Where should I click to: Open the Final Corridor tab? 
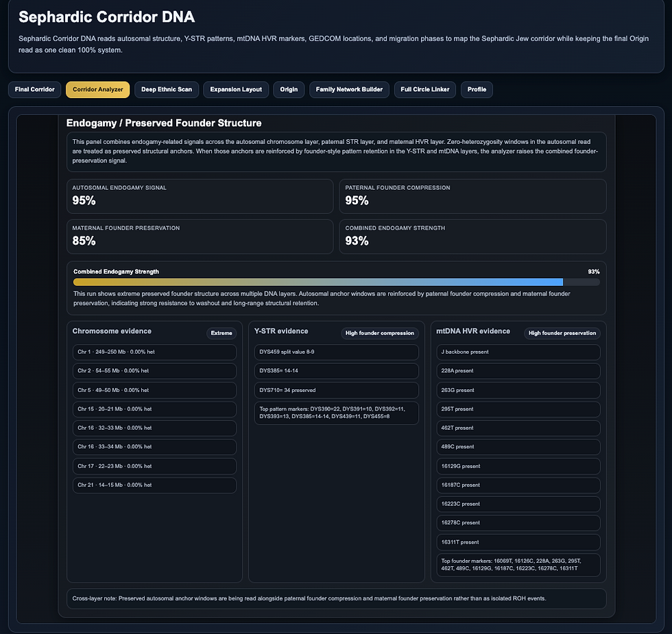click(x=35, y=90)
